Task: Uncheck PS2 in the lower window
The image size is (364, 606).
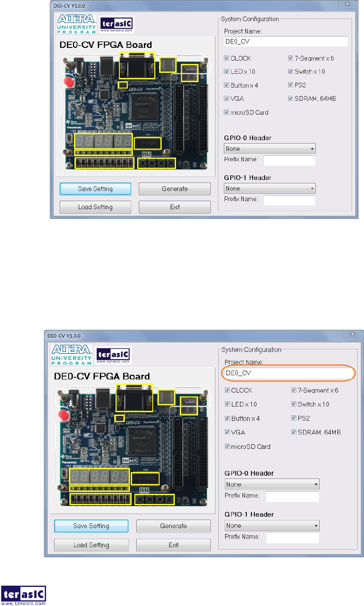Action: [294, 418]
